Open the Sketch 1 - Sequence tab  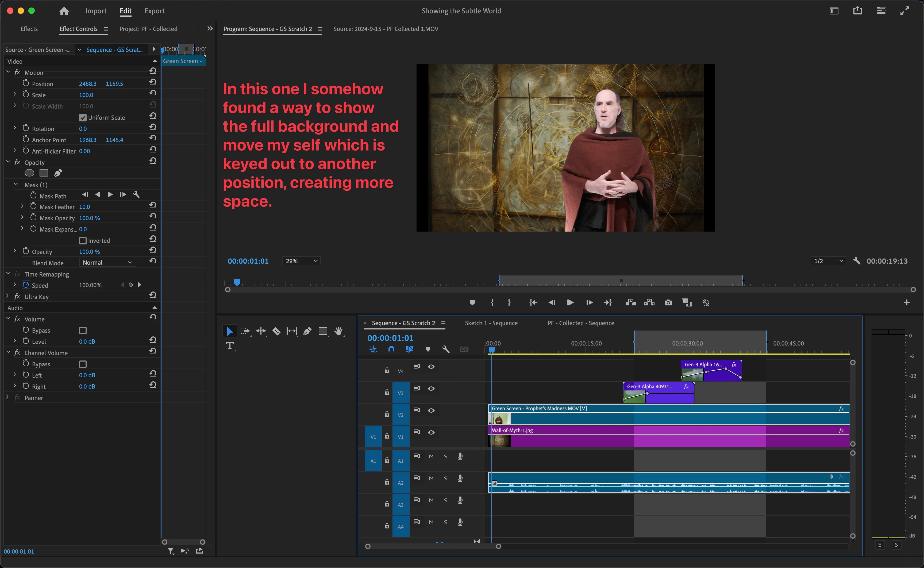491,323
